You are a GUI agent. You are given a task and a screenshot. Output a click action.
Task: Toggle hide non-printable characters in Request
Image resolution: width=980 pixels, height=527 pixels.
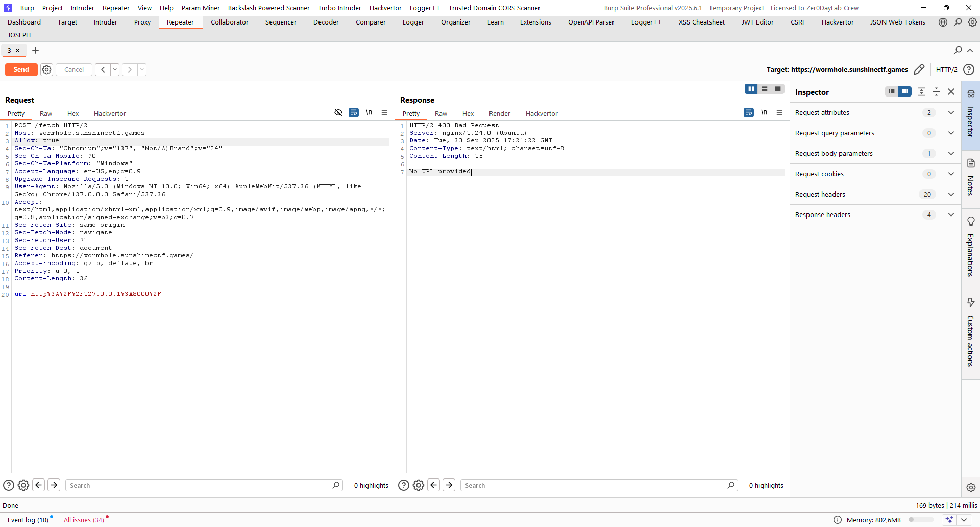338,112
